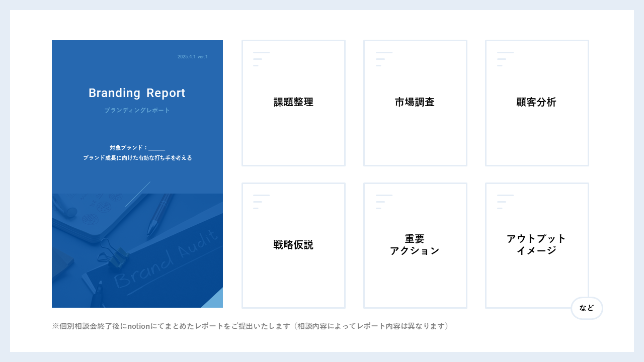Screen dimensions: 644x362
Task: Open the 顧客分析 card
Action: click(537, 103)
